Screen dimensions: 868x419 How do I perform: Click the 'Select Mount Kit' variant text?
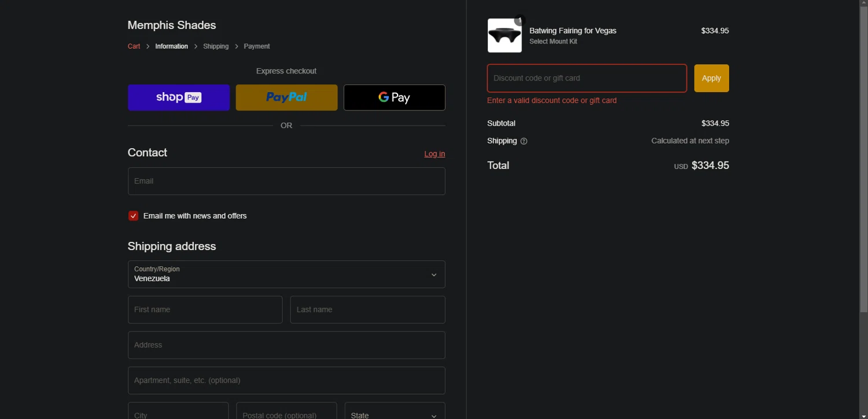(553, 42)
